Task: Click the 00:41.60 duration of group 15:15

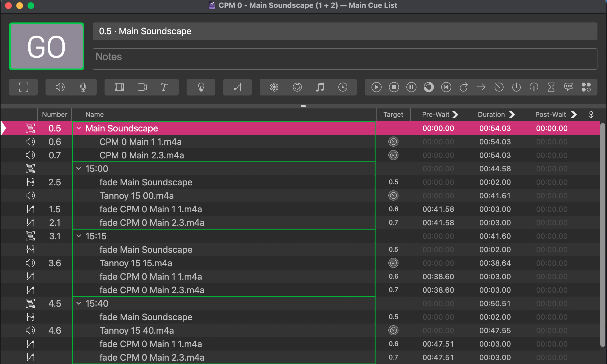Action: pos(495,236)
